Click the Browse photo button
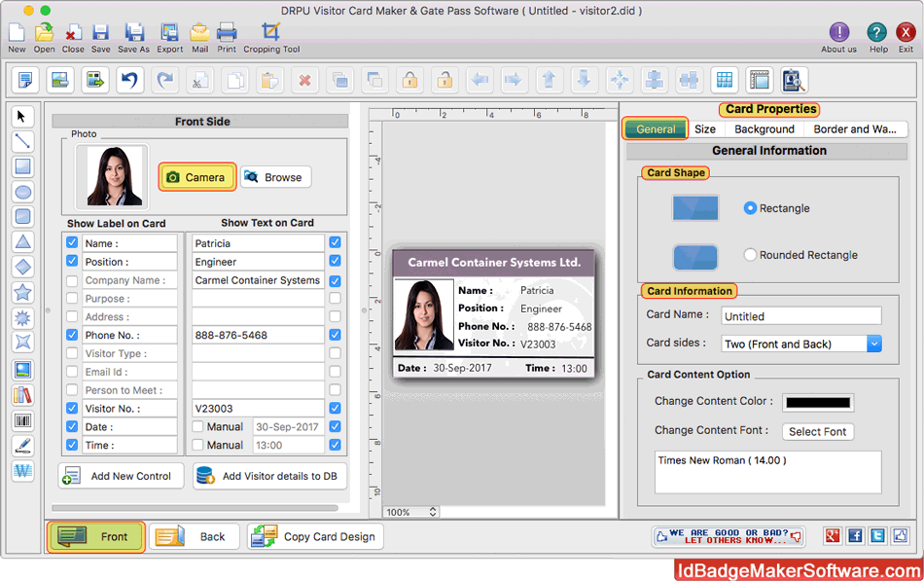The height and width of the screenshot is (581, 924). (276, 177)
